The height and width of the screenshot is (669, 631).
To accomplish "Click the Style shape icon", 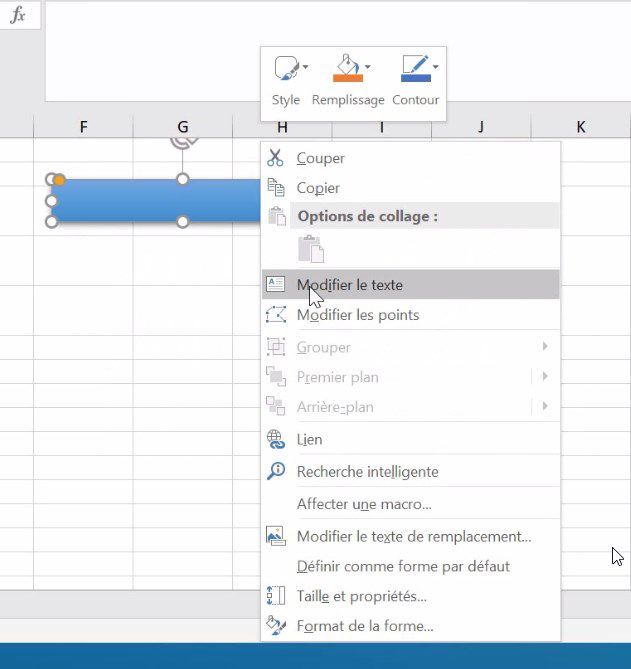I will 285,68.
